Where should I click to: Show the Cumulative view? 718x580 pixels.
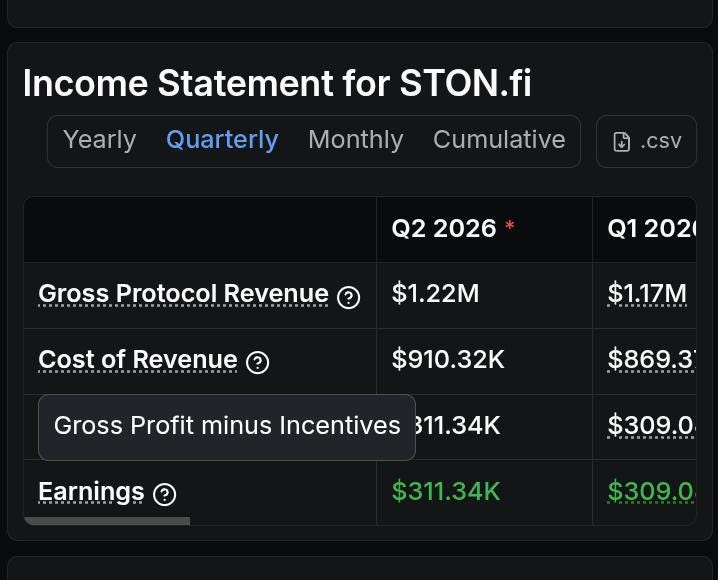coord(499,140)
